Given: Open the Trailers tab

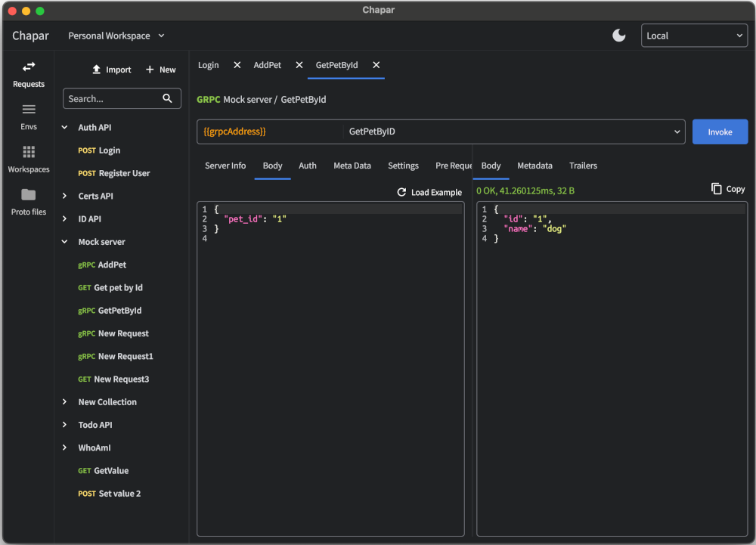Looking at the screenshot, I should tap(583, 166).
